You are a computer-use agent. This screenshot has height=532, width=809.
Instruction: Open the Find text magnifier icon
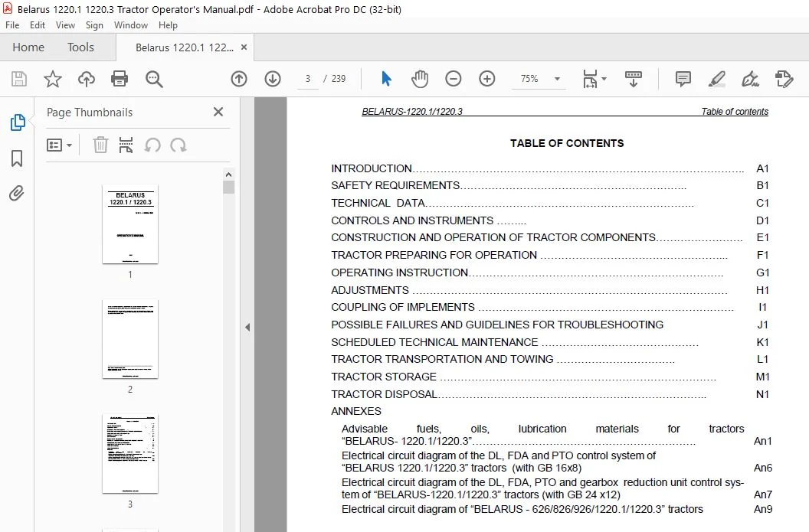[x=154, y=79]
